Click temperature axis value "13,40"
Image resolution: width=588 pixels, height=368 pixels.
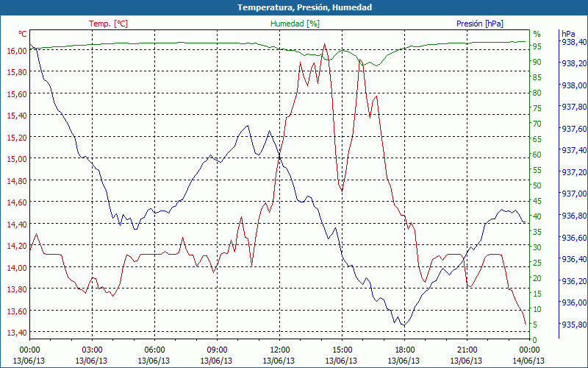tap(17, 333)
